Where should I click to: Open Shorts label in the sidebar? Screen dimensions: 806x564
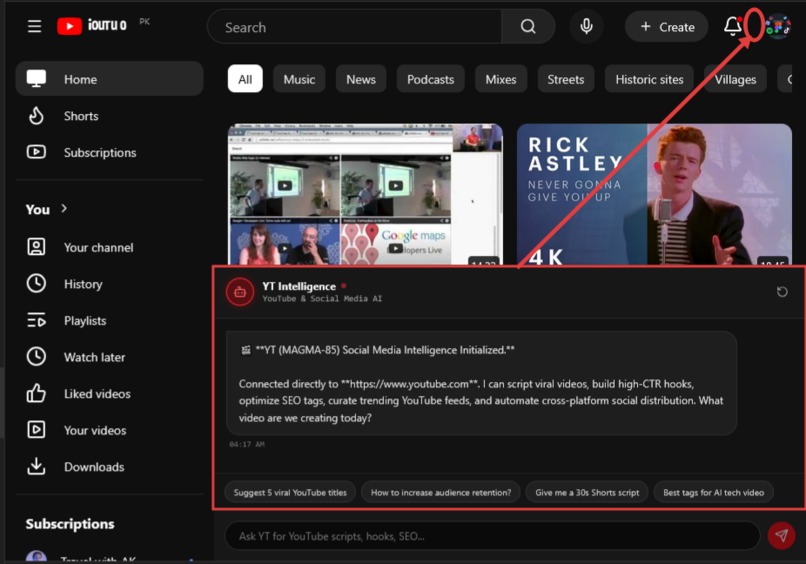(81, 116)
